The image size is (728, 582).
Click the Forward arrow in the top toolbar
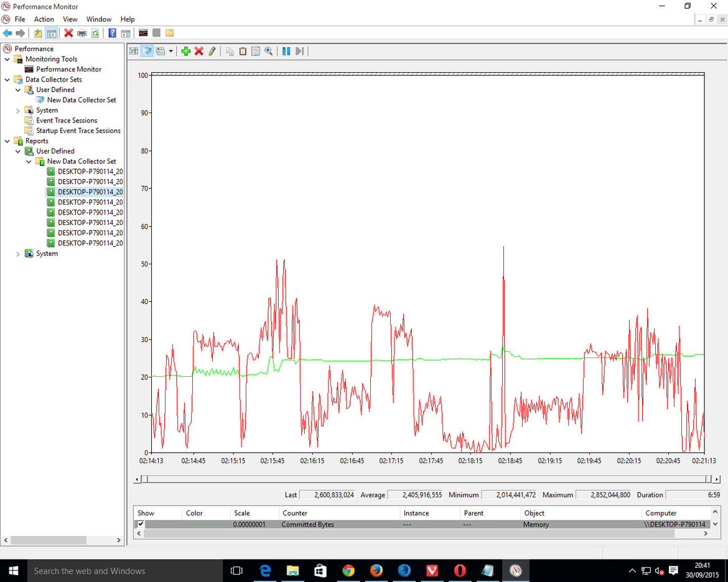tap(21, 33)
